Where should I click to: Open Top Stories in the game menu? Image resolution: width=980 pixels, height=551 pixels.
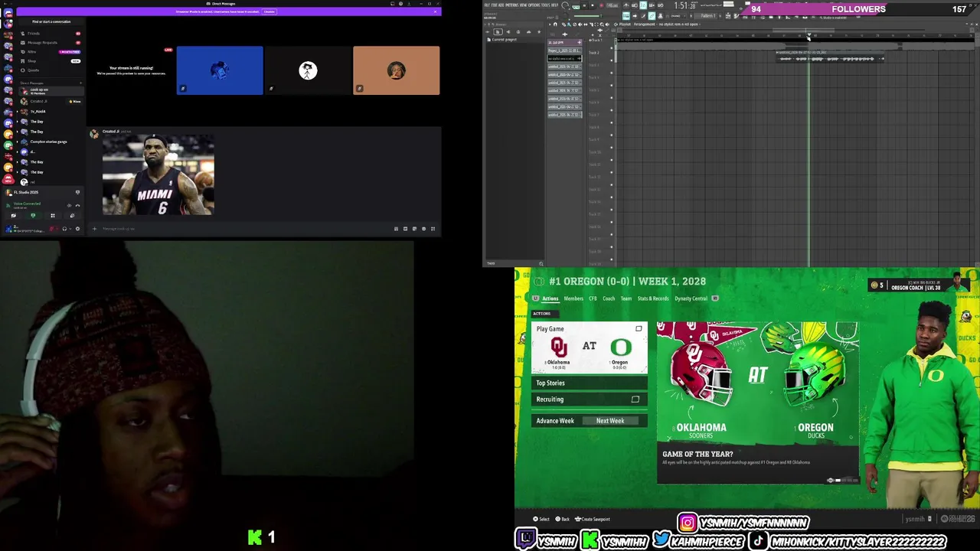click(x=589, y=383)
